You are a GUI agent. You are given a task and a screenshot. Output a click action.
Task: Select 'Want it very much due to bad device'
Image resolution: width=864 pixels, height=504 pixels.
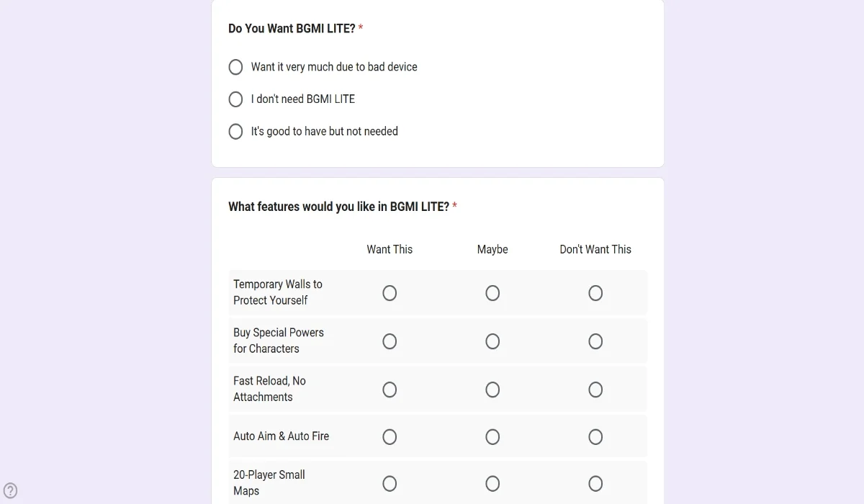tap(235, 67)
